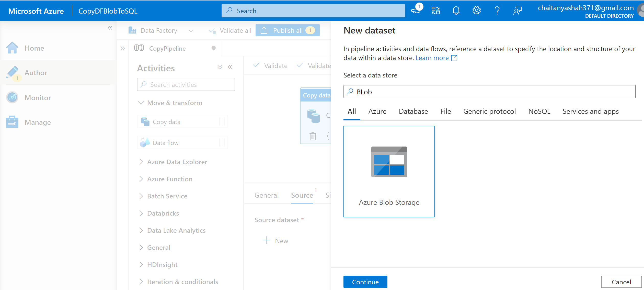Expand the Azure Function group
This screenshot has height=290, width=644.
[141, 179]
